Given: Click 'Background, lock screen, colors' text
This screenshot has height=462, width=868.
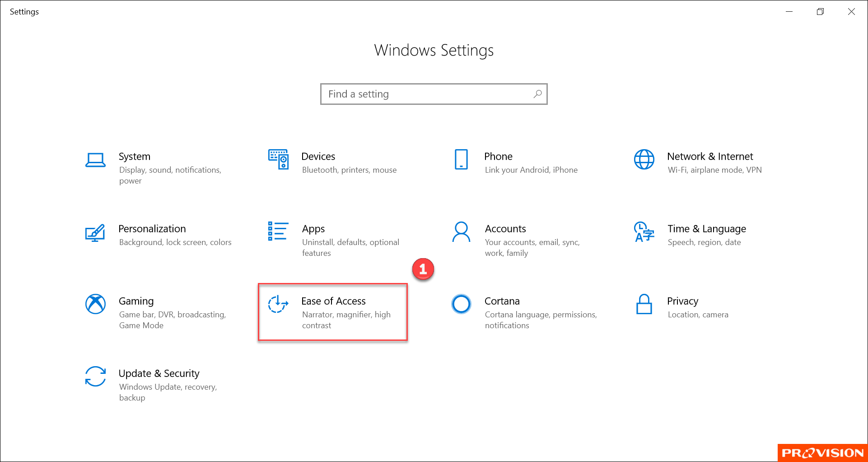Looking at the screenshot, I should point(175,242).
